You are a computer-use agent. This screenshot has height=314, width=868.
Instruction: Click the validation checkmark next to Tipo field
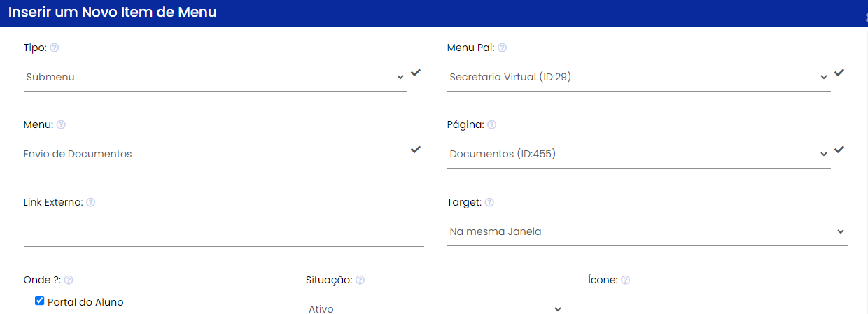[416, 73]
